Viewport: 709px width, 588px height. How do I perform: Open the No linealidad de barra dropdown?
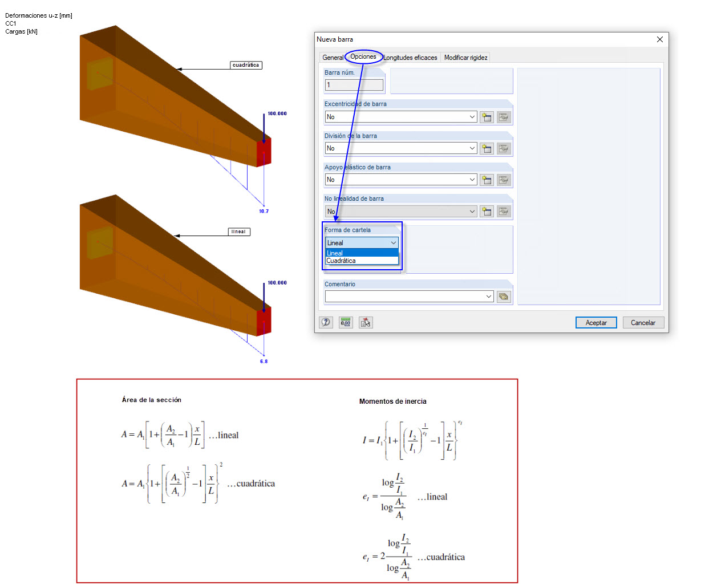472,211
